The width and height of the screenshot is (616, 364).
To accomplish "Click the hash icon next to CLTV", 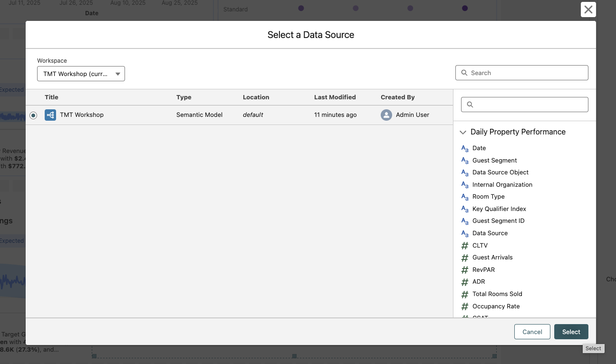I will [465, 246].
